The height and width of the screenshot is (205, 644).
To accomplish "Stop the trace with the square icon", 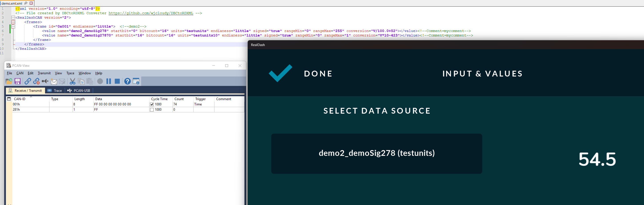I will point(117,81).
